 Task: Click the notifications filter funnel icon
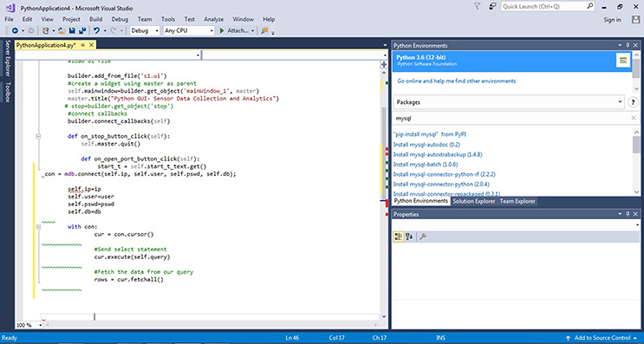point(477,6)
